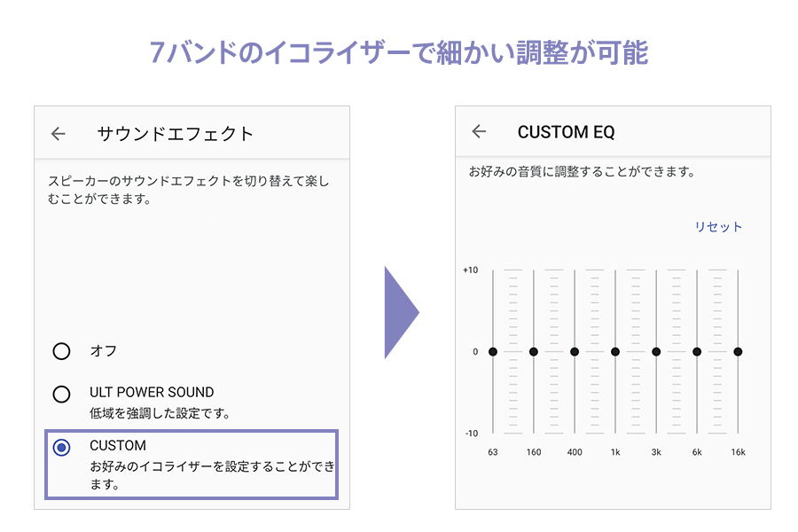Screen dimensions: 798x532
Task: Select the ULT POWER SOUND radio button
Action: click(x=61, y=395)
